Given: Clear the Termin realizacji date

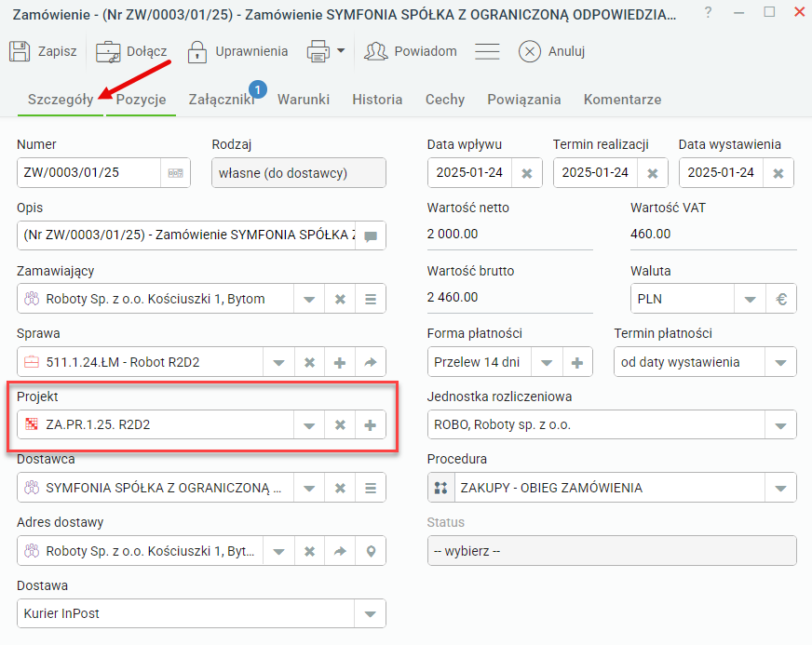Looking at the screenshot, I should (x=653, y=173).
